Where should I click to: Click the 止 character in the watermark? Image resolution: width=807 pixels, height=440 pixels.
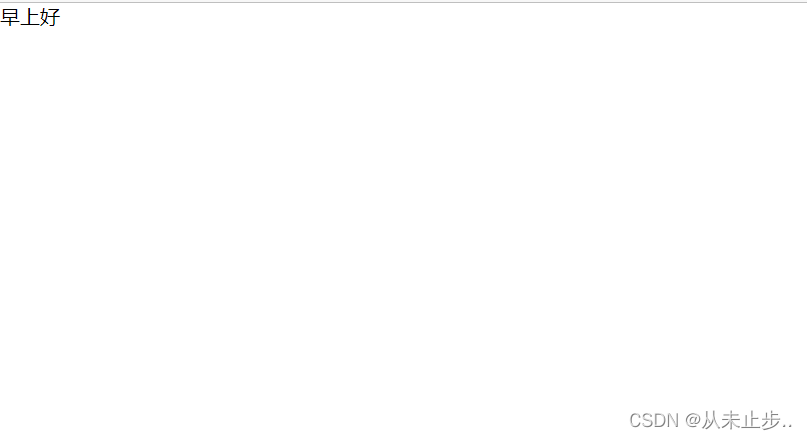tap(750, 420)
